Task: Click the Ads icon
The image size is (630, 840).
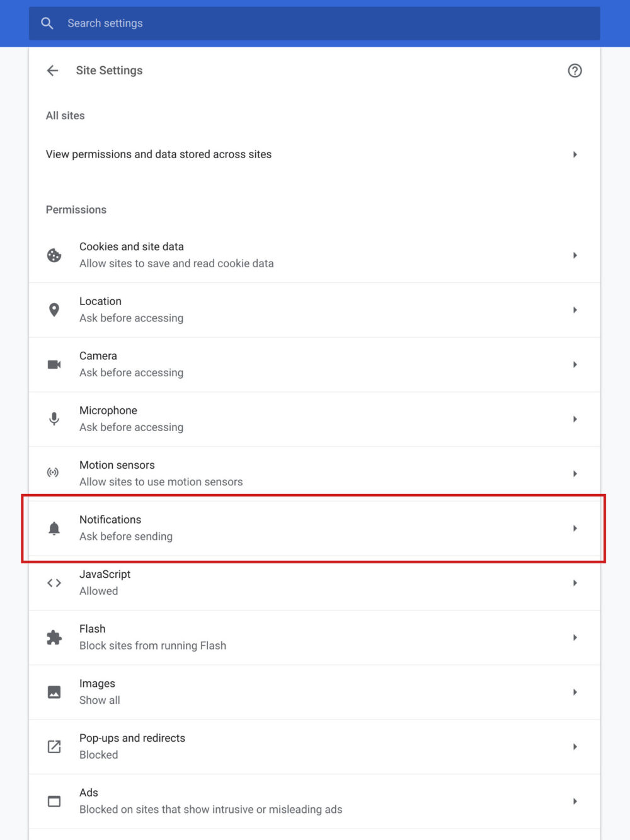Action: coord(54,801)
